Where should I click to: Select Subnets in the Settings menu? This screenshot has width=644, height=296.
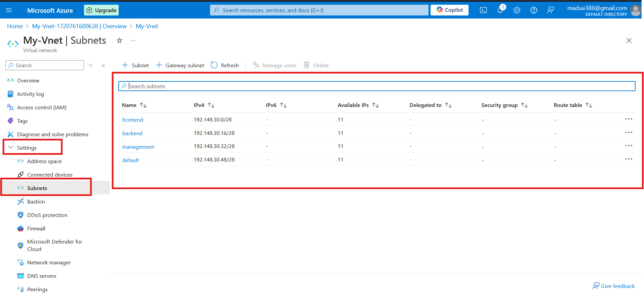[x=37, y=188]
